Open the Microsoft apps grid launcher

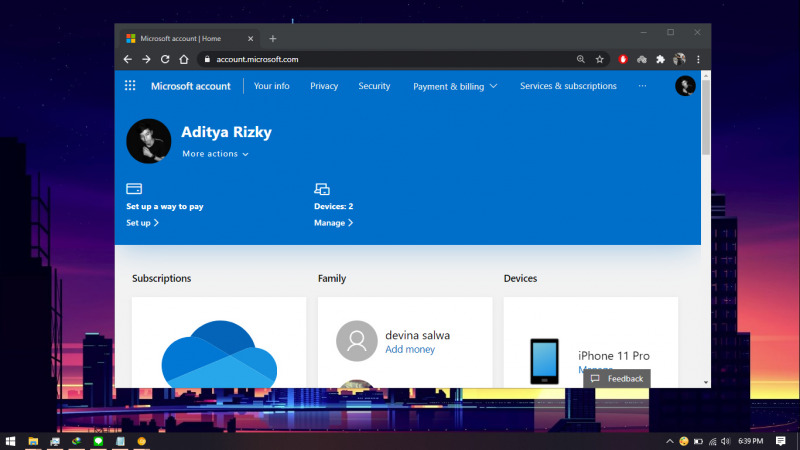point(130,86)
